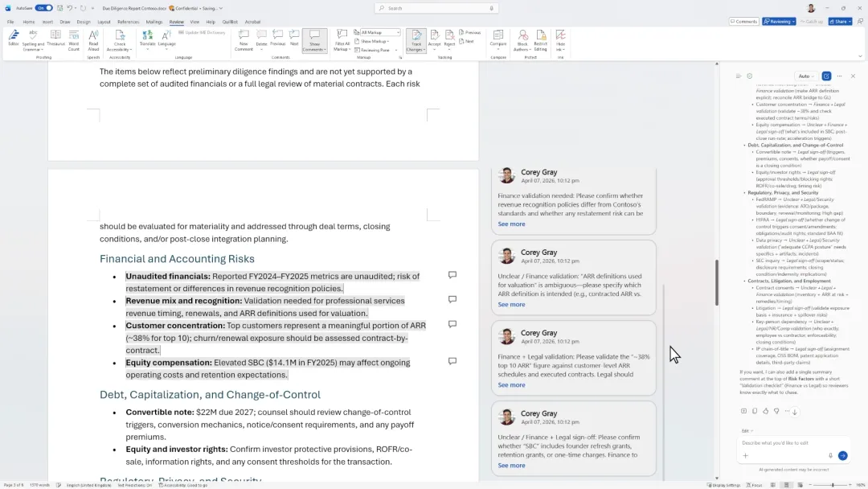Start a new chat in Copilot pane

826,76
